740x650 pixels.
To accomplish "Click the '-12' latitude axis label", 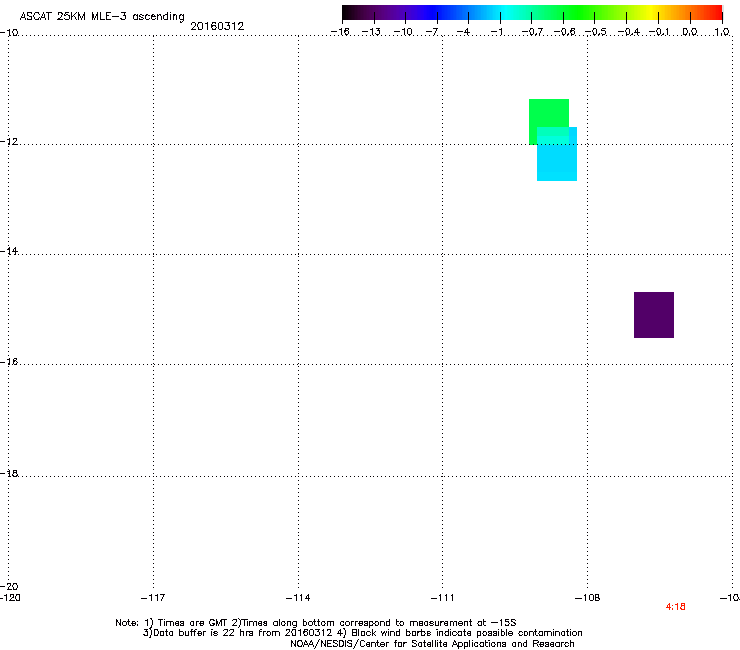I will 9,142.
